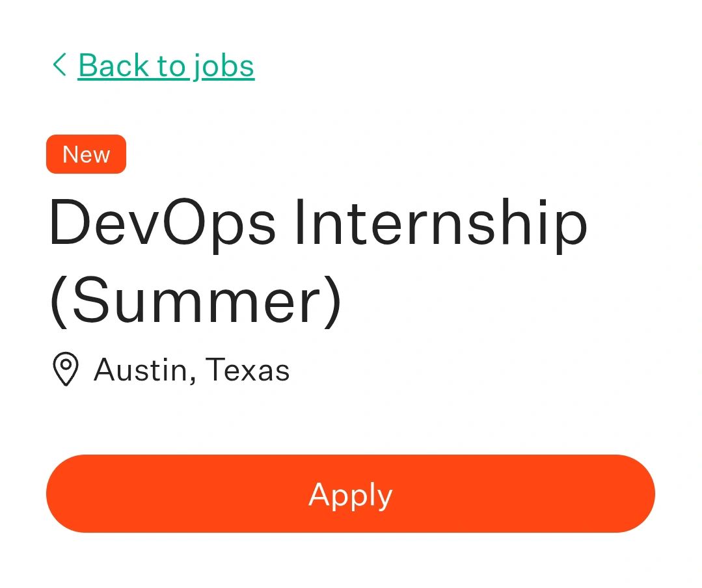The width and height of the screenshot is (702, 588).
Task: Select the 'Austin, Texas' location text
Action: pos(191,370)
